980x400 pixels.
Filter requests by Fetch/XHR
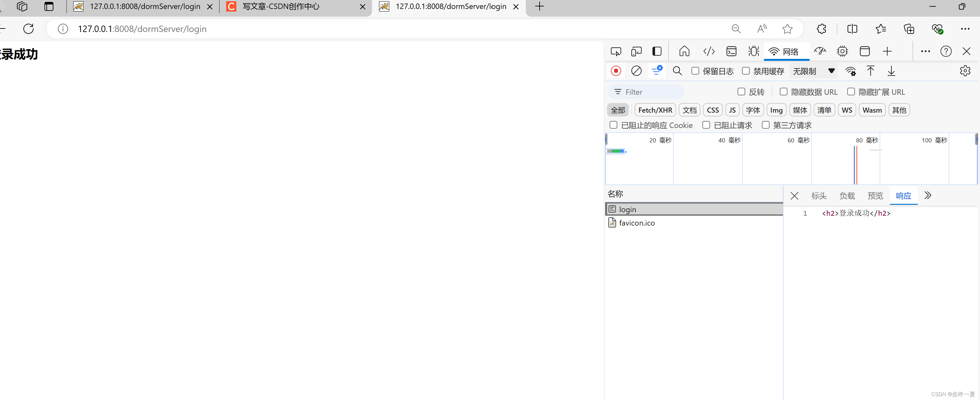(x=655, y=110)
